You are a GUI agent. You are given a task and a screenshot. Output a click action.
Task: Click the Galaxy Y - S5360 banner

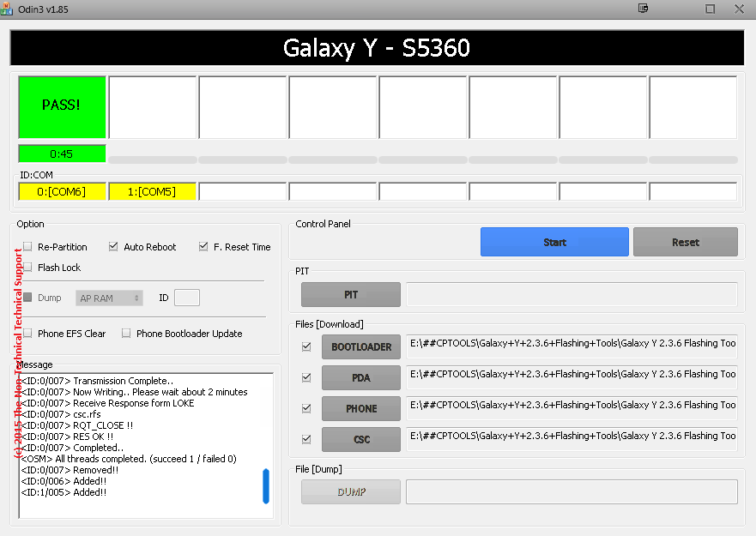pos(377,48)
